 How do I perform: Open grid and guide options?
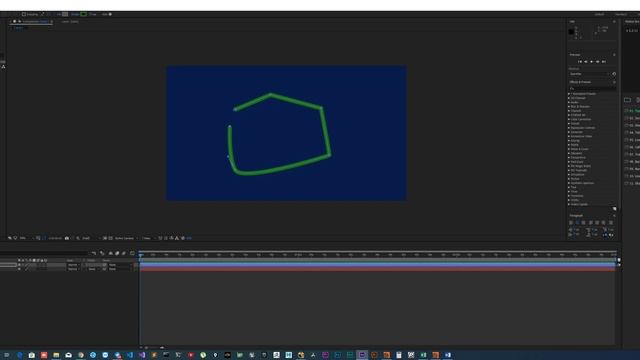[x=38, y=238]
